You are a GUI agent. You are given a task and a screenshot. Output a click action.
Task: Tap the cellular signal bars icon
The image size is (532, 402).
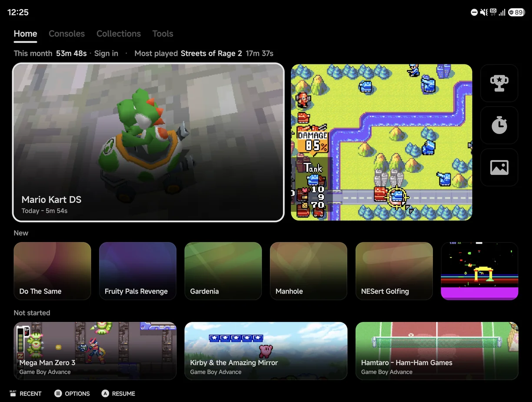502,13
